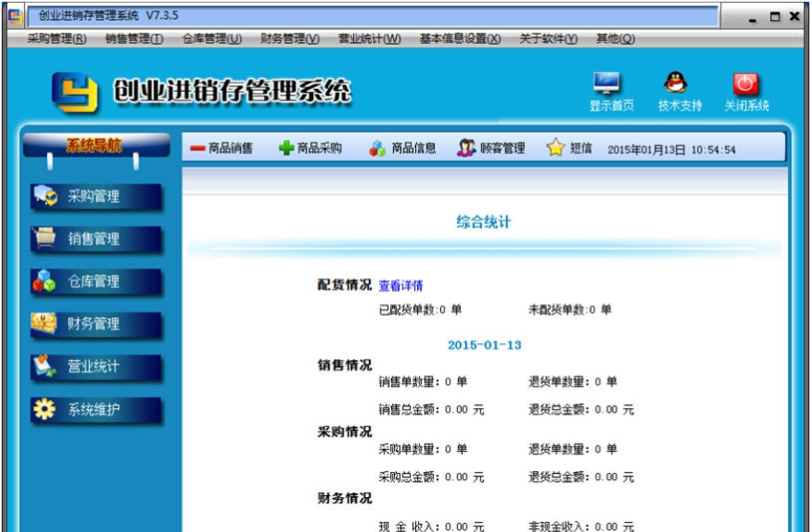The height and width of the screenshot is (532, 812).
Task: Maximize the application window
Action: [x=775, y=17]
